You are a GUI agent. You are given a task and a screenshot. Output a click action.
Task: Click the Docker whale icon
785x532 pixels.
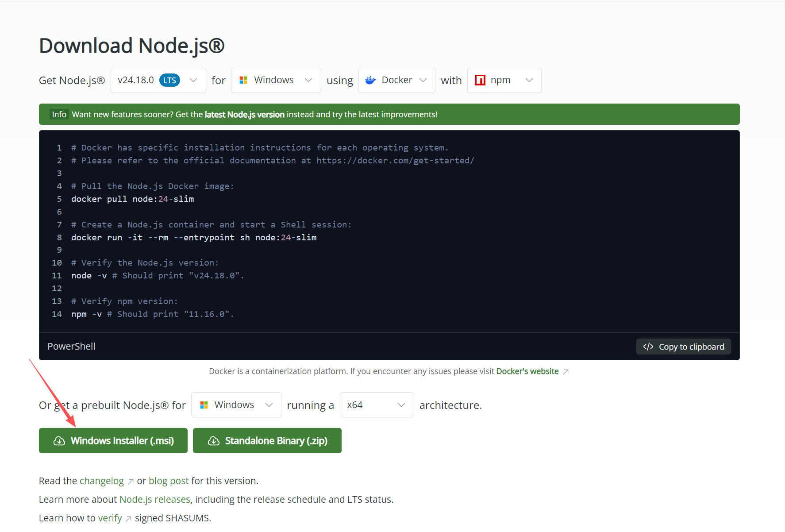click(x=370, y=80)
